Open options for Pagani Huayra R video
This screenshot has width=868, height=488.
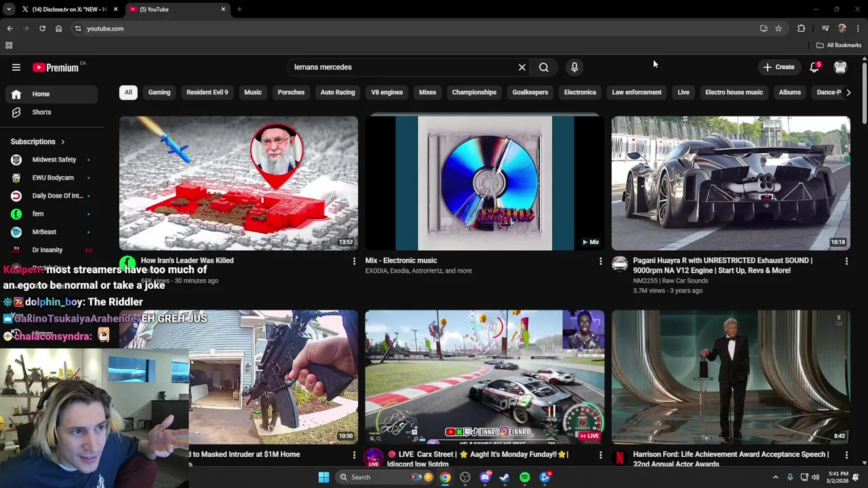846,261
